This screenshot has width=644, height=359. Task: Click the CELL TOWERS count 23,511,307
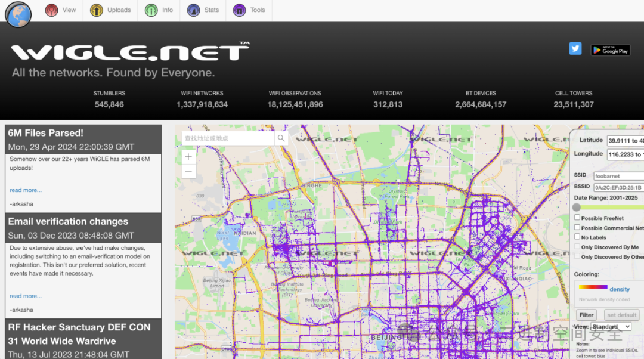pyautogui.click(x=574, y=104)
